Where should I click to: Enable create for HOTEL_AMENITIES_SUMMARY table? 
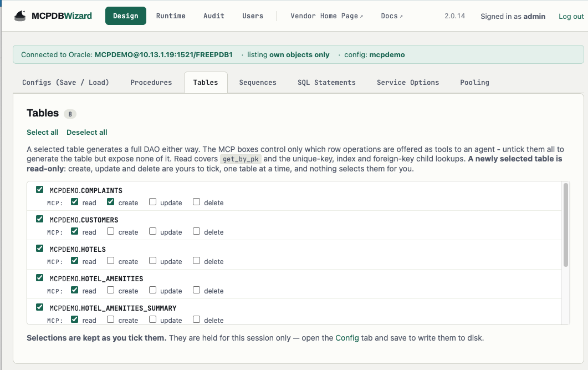(111, 320)
